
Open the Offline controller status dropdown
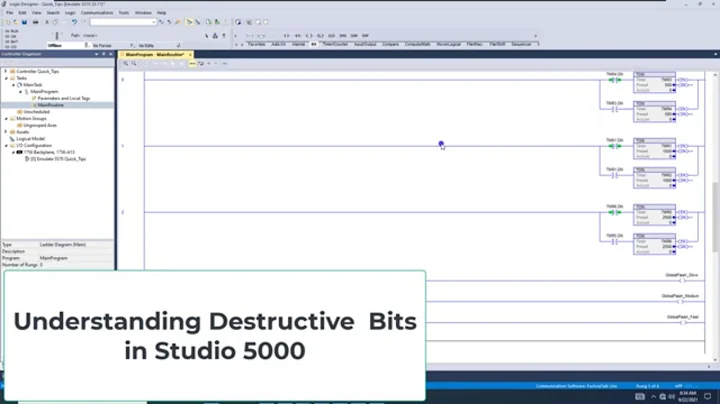coord(86,45)
